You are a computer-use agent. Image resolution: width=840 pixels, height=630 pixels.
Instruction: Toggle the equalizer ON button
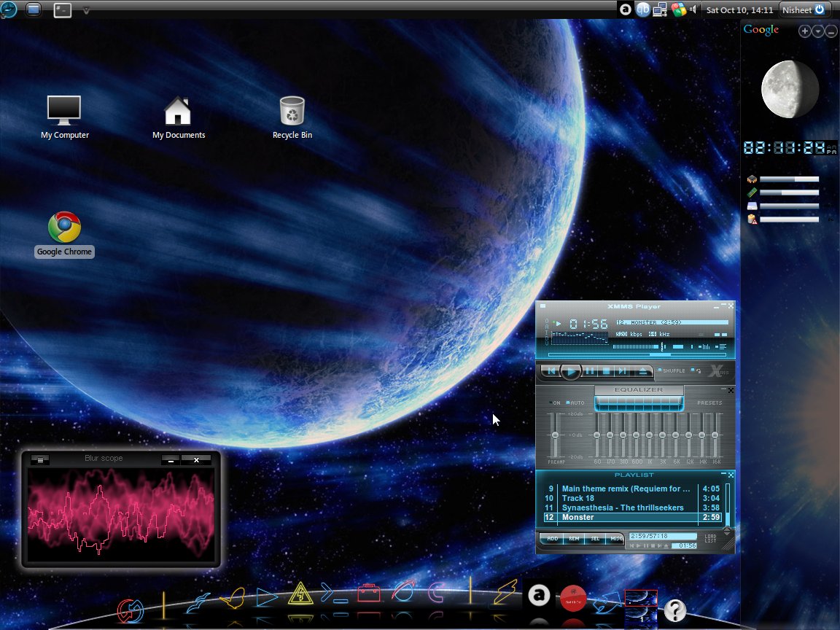tap(554, 402)
